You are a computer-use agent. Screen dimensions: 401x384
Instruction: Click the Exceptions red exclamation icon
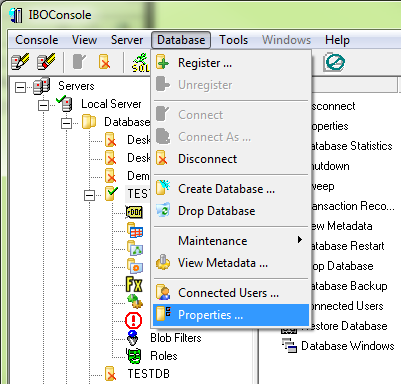tap(133, 321)
